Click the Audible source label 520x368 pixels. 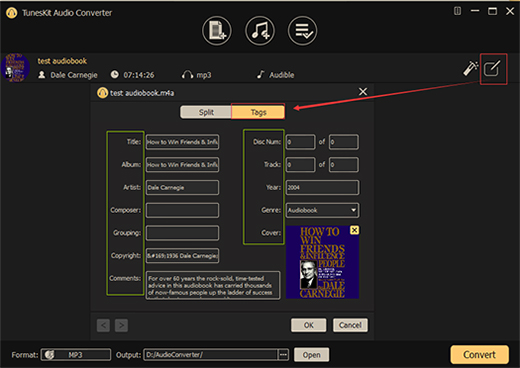[282, 75]
